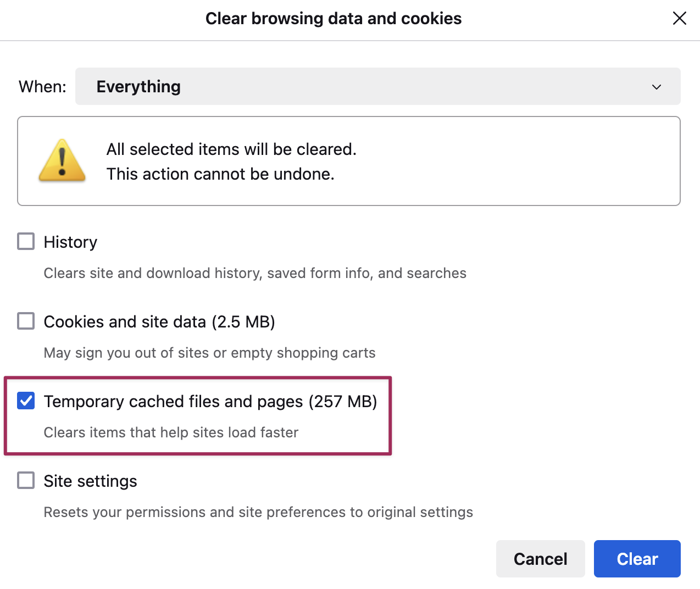Click the May sign you out description

[209, 353]
